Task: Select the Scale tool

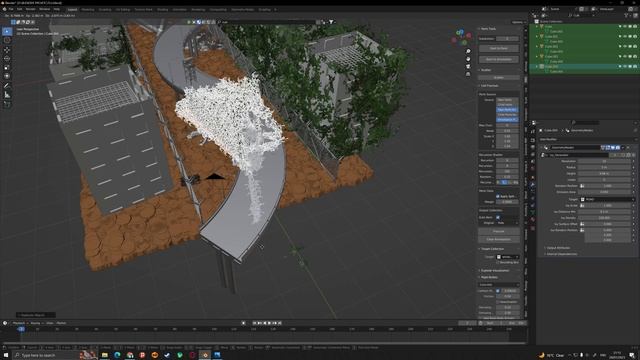Action: tap(7, 67)
